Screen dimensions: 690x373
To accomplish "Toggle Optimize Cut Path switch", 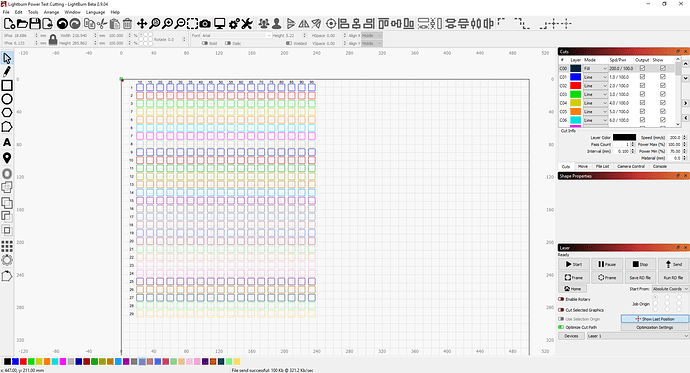I will coord(561,327).
